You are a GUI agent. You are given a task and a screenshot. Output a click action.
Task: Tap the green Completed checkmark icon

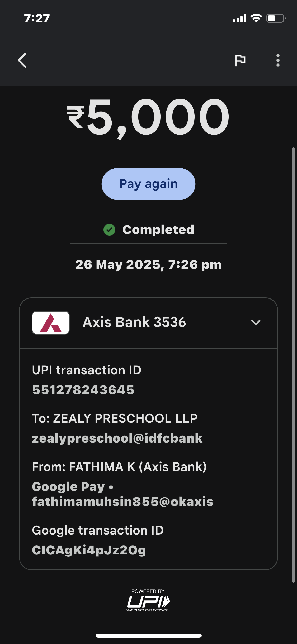[x=109, y=229]
